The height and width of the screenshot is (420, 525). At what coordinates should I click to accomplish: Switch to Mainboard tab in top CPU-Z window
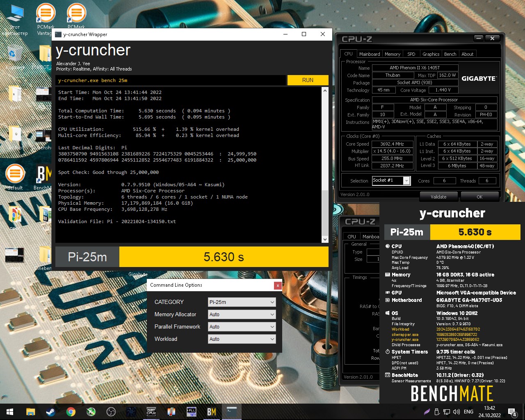pyautogui.click(x=370, y=54)
